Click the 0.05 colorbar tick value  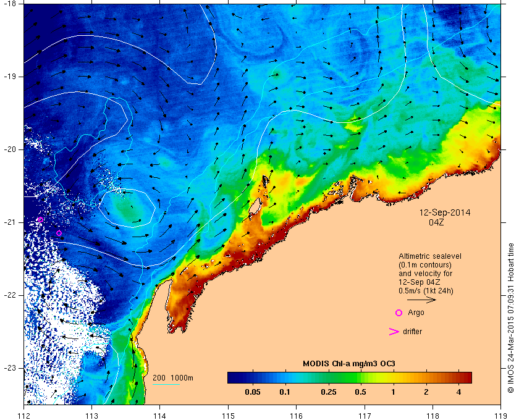(253, 392)
